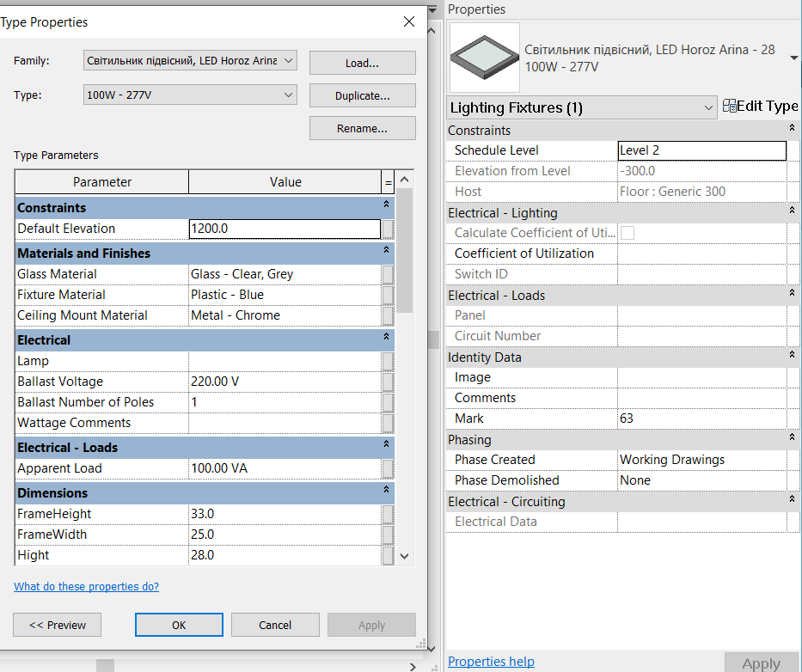Open the 'What do these properties do?' link
802x672 pixels.
[x=86, y=587]
